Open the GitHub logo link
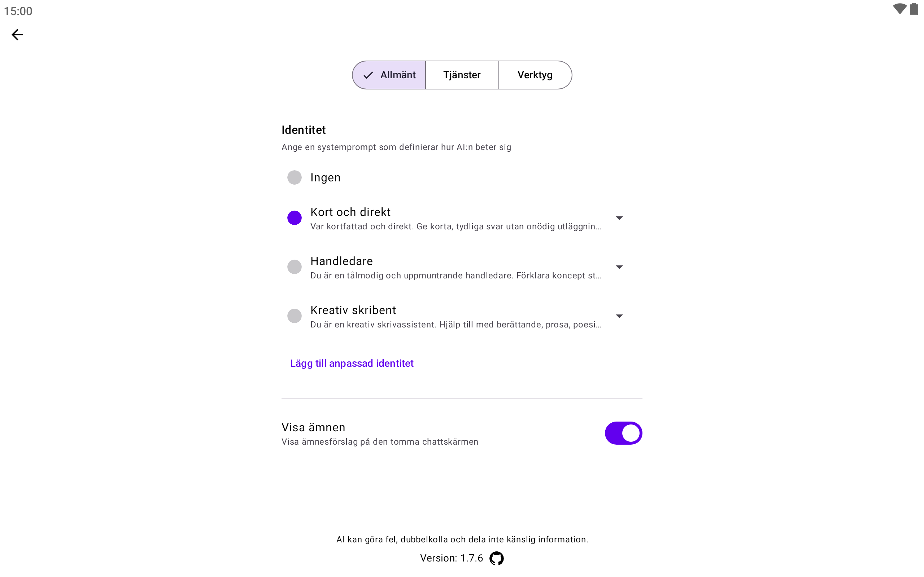924x577 pixels. [x=496, y=558]
